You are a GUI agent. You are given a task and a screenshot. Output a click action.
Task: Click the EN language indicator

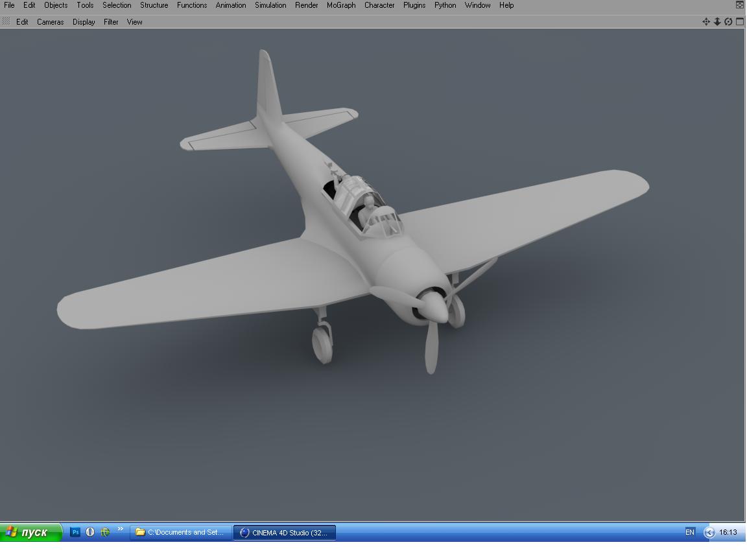coord(689,532)
